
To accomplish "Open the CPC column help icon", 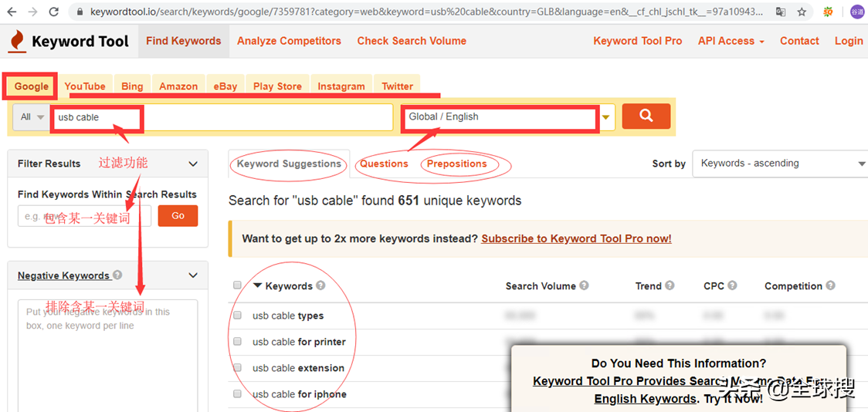I will pyautogui.click(x=732, y=286).
